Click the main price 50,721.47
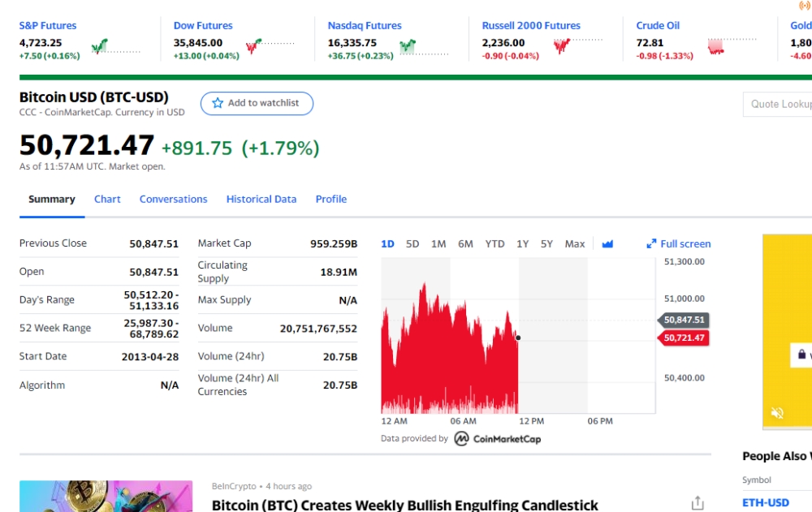The height and width of the screenshot is (512, 812). click(x=87, y=145)
